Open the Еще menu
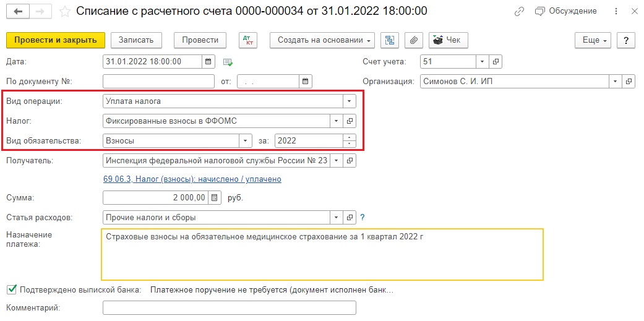 click(x=593, y=40)
